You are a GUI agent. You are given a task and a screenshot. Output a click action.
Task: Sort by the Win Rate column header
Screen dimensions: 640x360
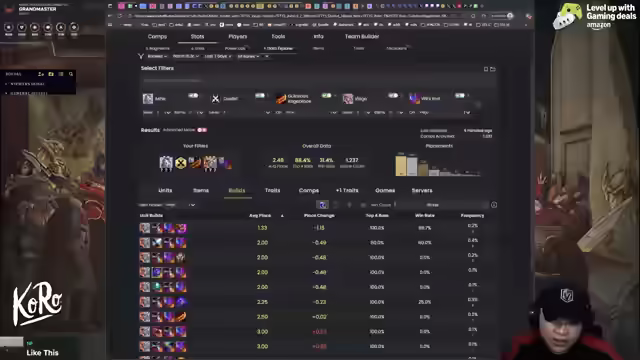pyautogui.click(x=424, y=216)
